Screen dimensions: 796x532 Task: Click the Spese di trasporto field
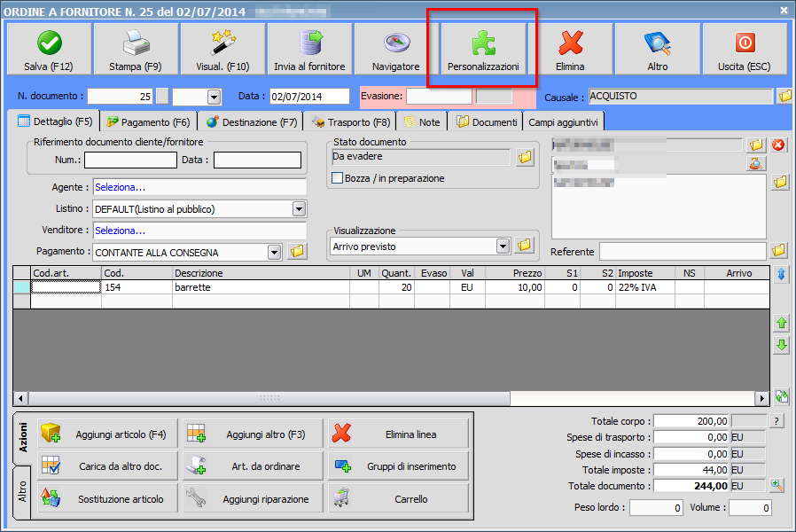coord(691,437)
